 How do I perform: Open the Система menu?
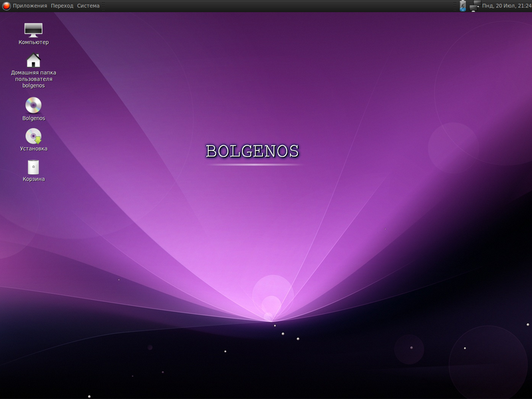point(88,6)
